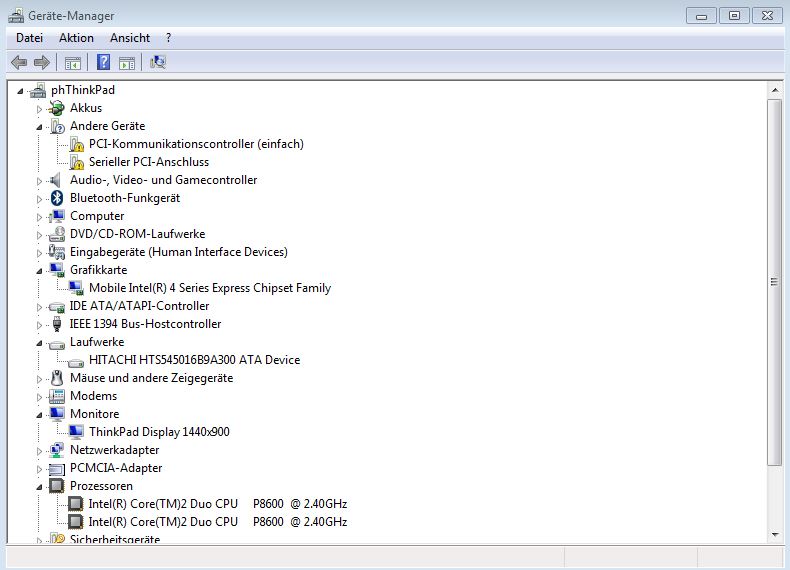Expand the Netzwerkadapter node
This screenshot has height=570, width=790.
(39, 451)
